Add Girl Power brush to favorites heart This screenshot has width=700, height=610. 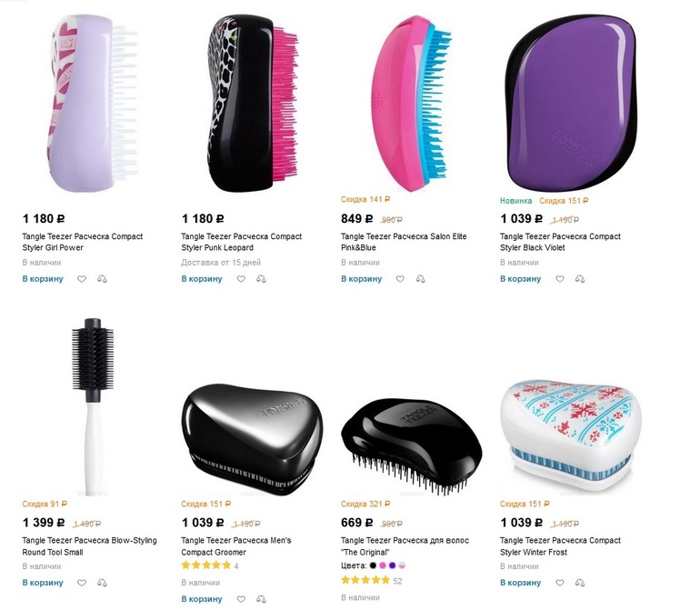pos(82,279)
